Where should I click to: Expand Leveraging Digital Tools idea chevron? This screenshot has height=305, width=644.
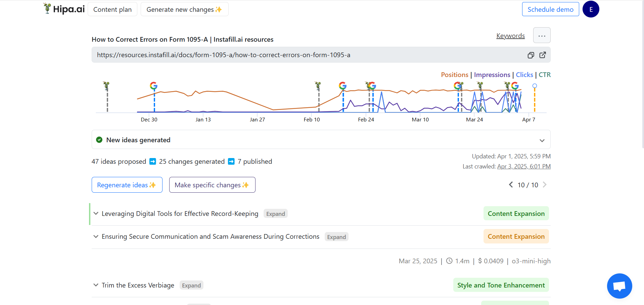tap(96, 214)
